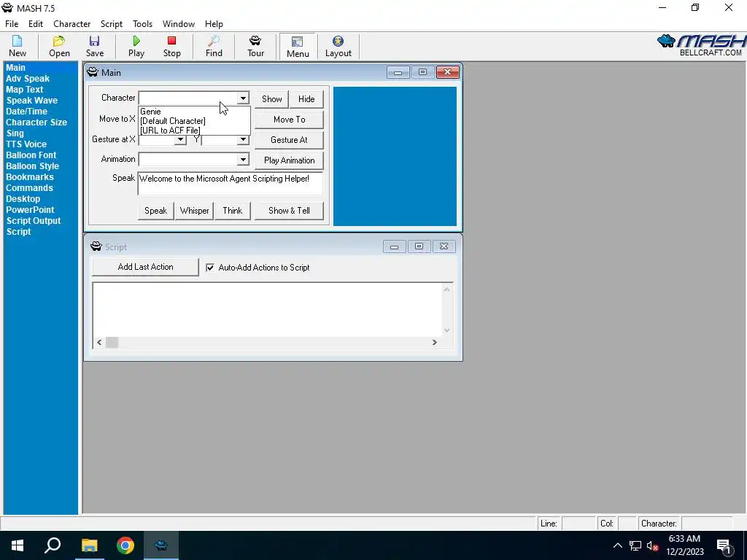
Task: Stop playback with red Stop icon
Action: click(x=172, y=46)
